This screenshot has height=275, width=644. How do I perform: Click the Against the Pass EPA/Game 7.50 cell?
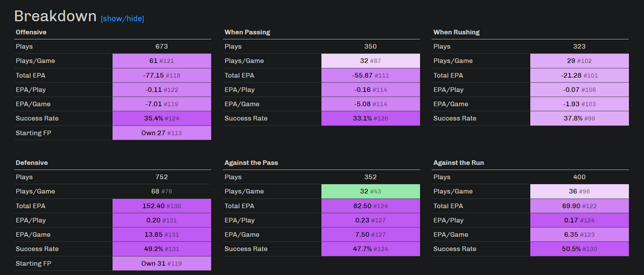coord(370,234)
